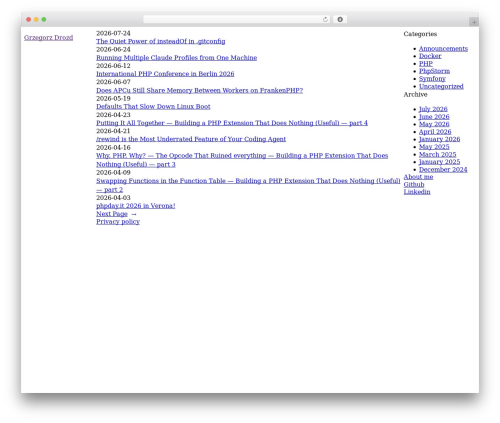This screenshot has width=500, height=423.
Task: Click the 2026-04-23 date text
Action: click(113, 115)
